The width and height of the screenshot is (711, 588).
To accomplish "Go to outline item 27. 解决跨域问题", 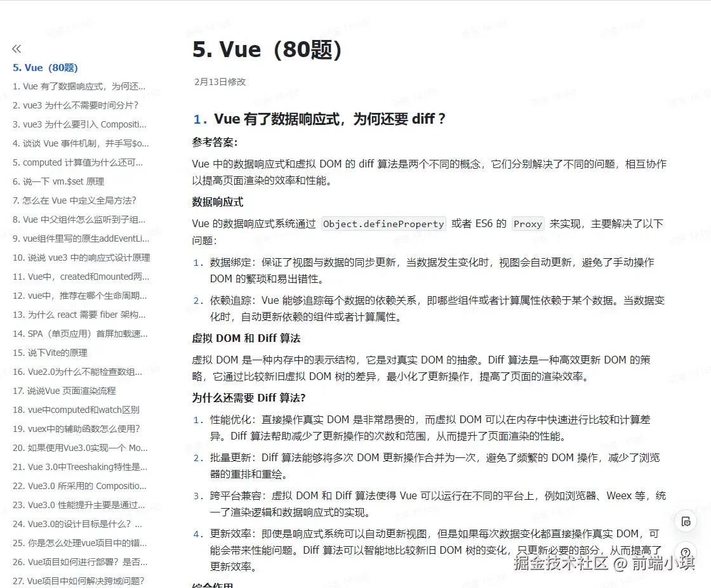I will tap(79, 581).
